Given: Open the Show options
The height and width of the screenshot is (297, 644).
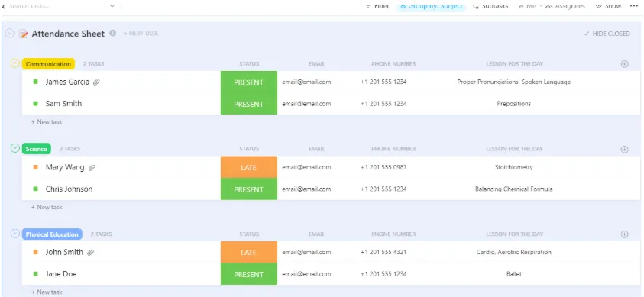Looking at the screenshot, I should (609, 6).
